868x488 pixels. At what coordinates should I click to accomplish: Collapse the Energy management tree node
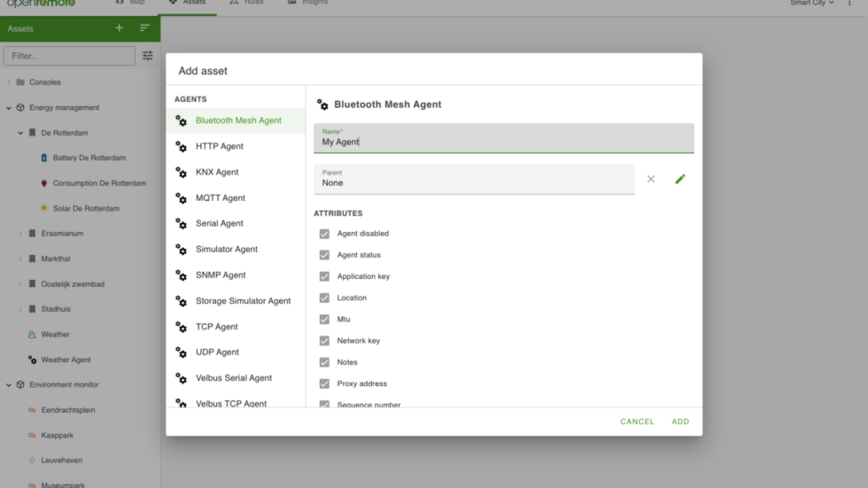pyautogui.click(x=9, y=108)
